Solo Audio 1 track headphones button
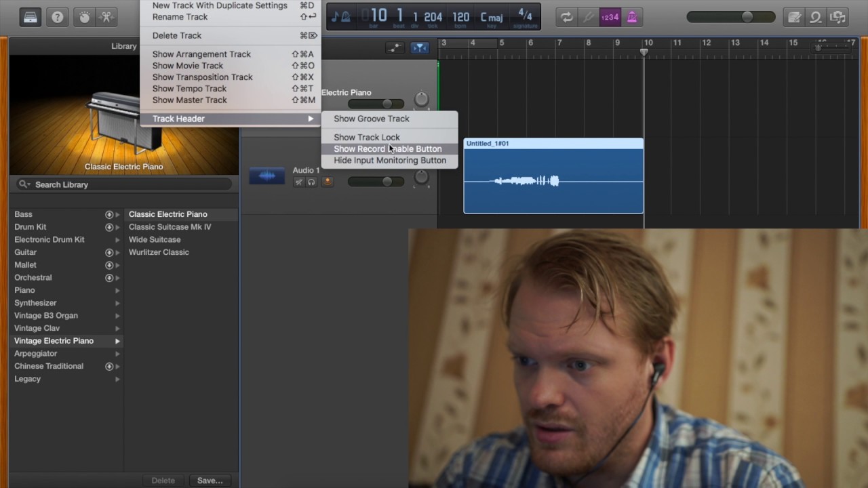 (x=311, y=182)
